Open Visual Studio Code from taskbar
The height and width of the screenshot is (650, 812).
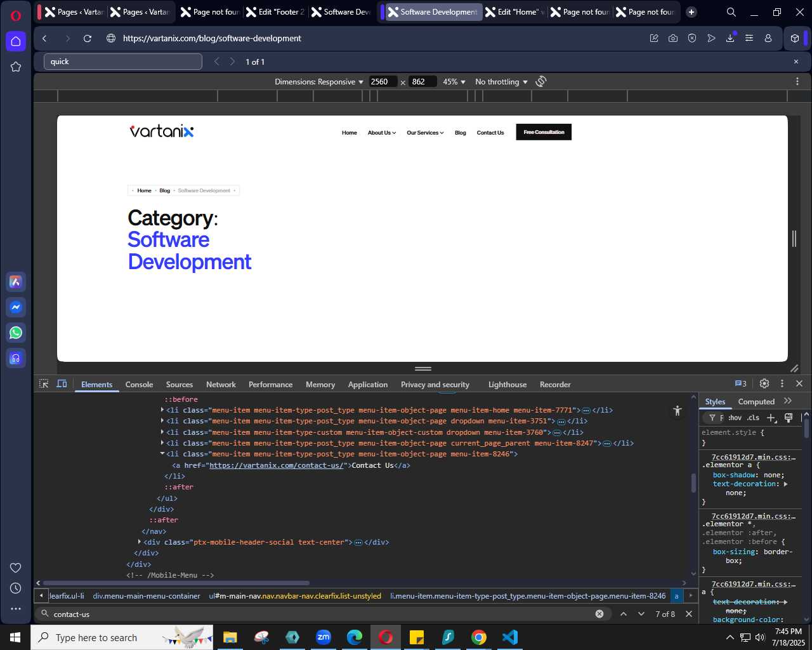(510, 637)
